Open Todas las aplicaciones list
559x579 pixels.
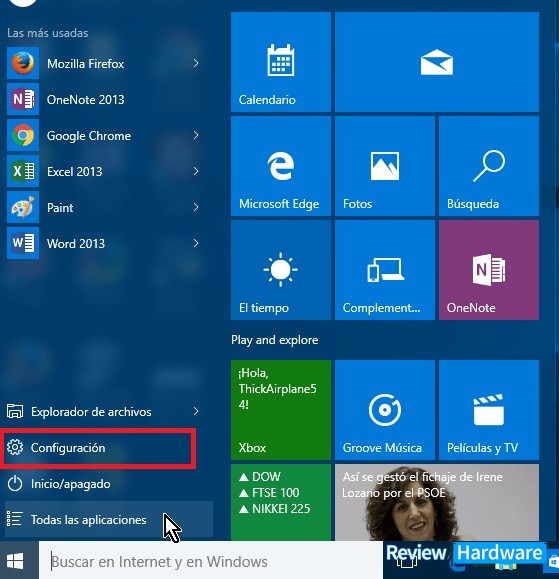coord(109,519)
